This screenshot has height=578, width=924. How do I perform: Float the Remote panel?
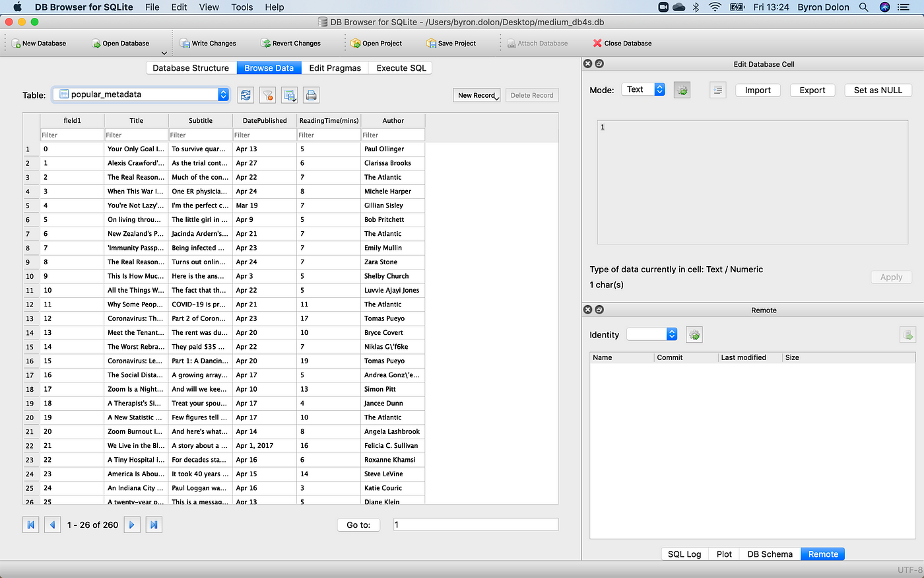599,309
